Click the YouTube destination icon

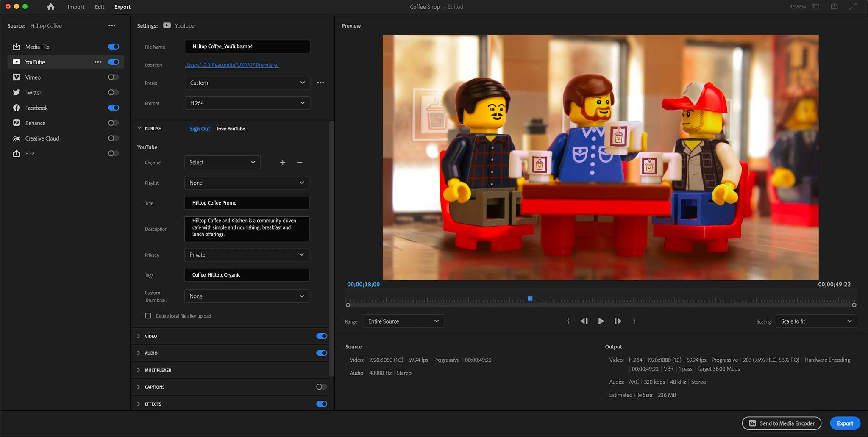pos(17,62)
